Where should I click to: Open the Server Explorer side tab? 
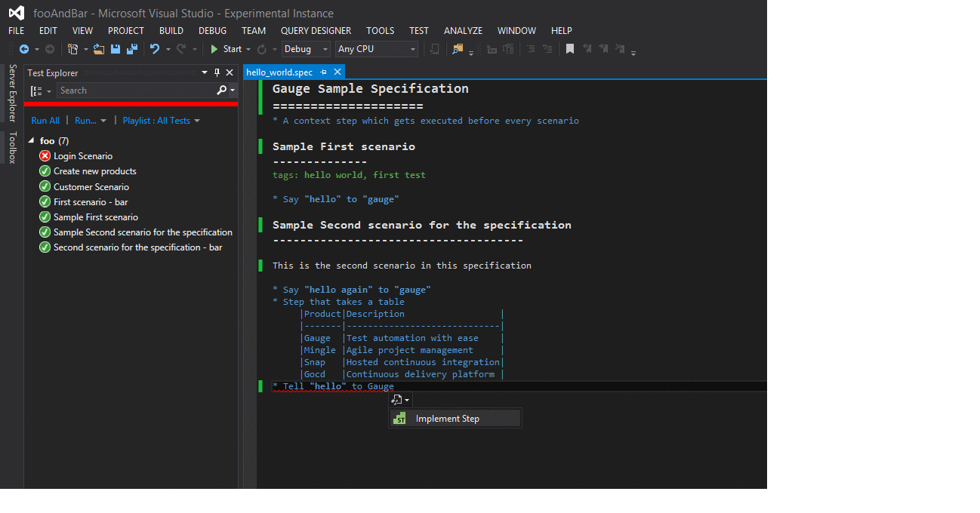pos(12,93)
